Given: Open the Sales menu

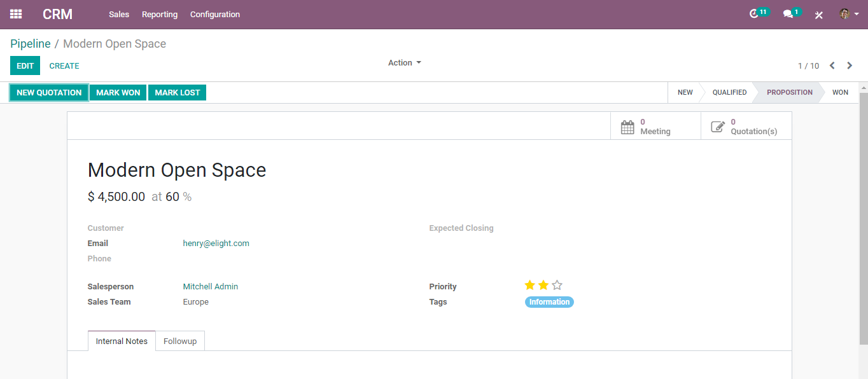Looking at the screenshot, I should (x=119, y=14).
